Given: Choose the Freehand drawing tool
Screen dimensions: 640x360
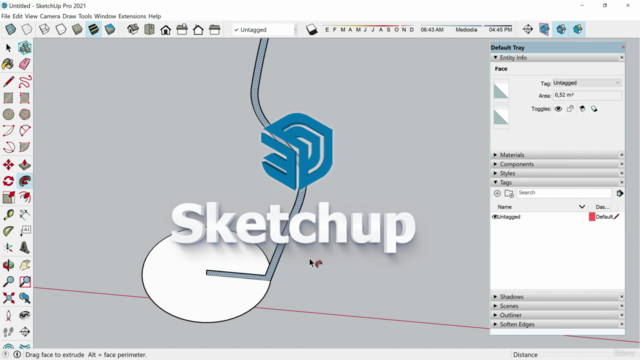Looking at the screenshot, I should [x=24, y=82].
